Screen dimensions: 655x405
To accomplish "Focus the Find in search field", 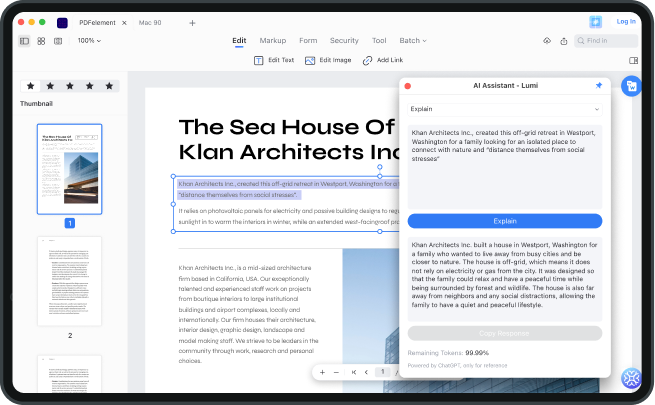I will click(606, 40).
